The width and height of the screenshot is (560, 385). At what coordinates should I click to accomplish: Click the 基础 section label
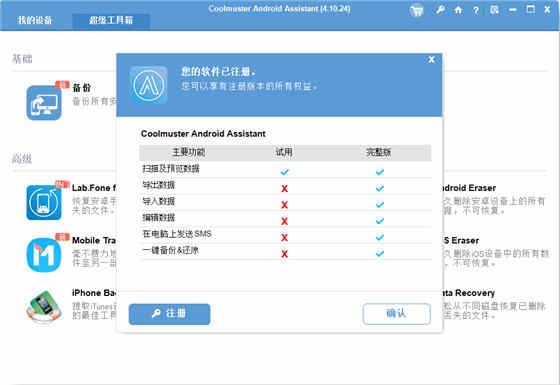click(x=22, y=59)
